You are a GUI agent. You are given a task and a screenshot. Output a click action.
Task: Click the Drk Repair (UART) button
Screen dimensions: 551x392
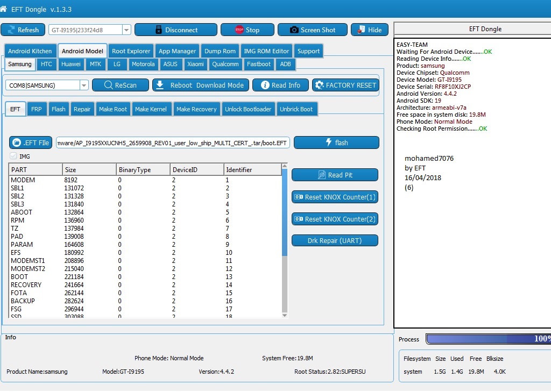335,240
